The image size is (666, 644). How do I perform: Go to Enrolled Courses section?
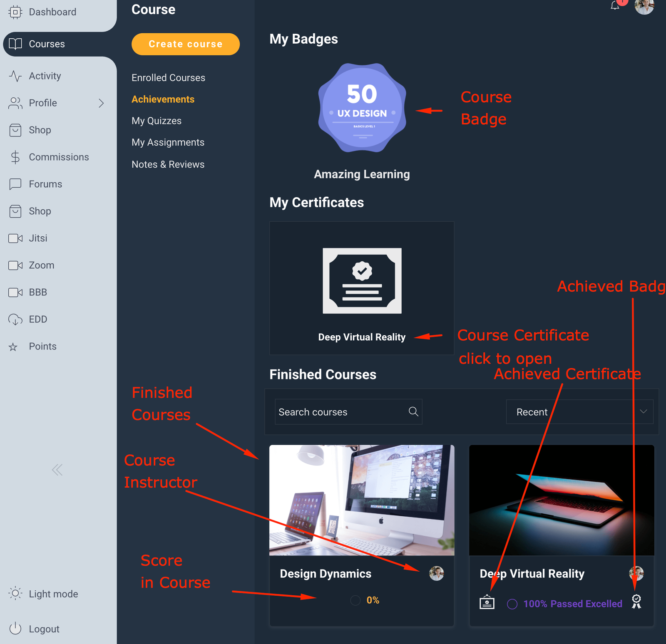(x=168, y=78)
